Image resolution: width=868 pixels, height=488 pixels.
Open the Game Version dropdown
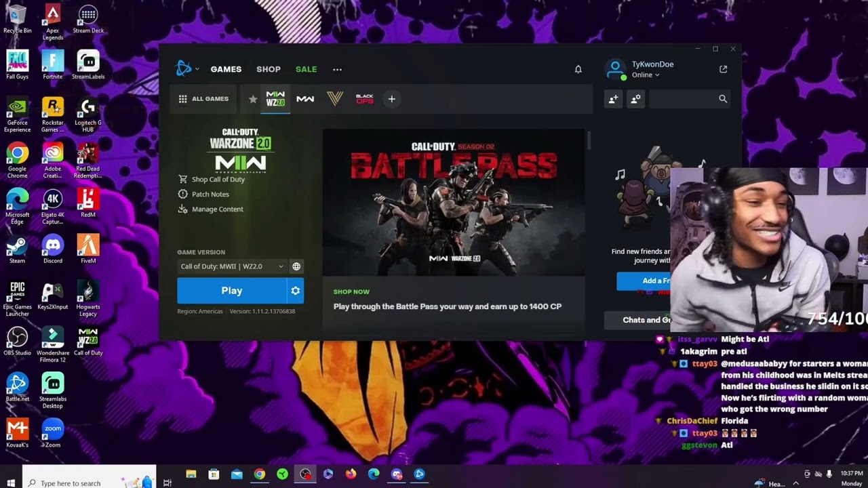tap(232, 266)
